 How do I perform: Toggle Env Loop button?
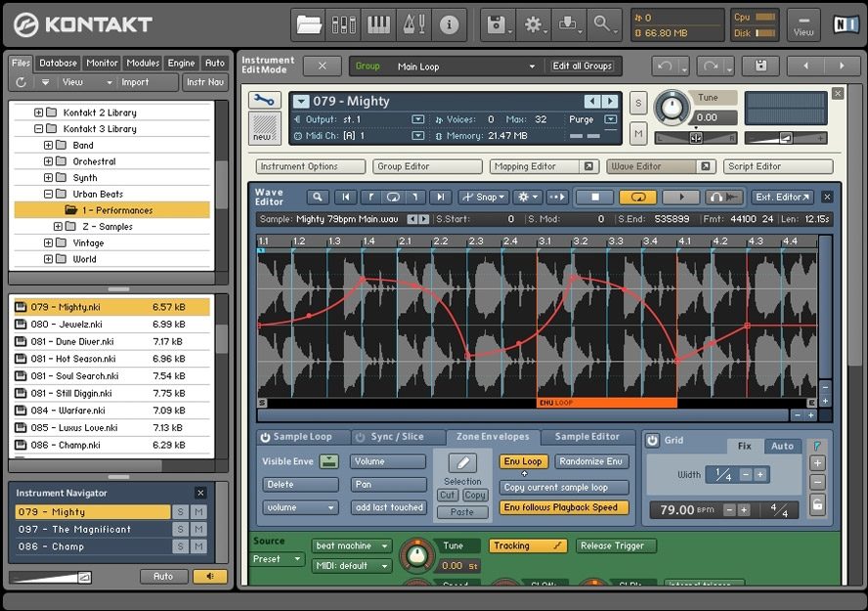(x=523, y=461)
